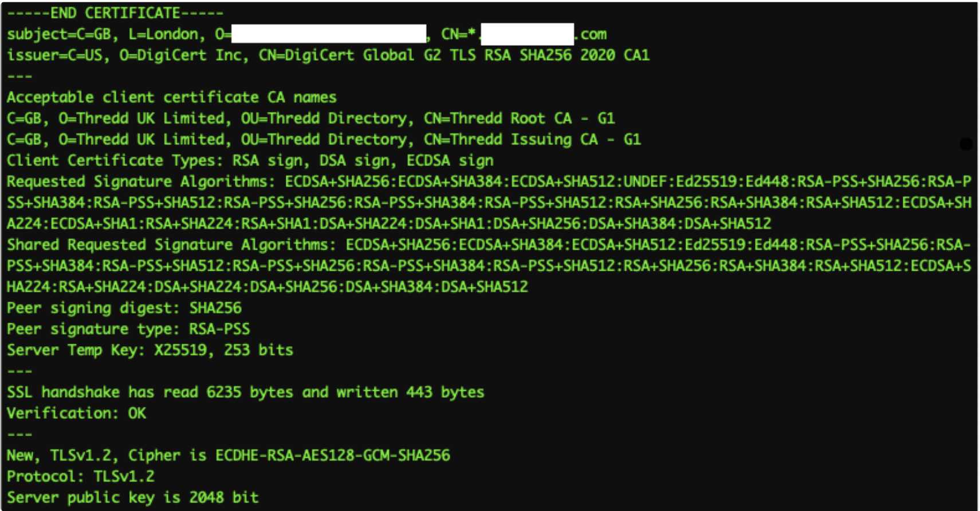
Task: Click Server public key is 2048 bit
Action: click(133, 497)
